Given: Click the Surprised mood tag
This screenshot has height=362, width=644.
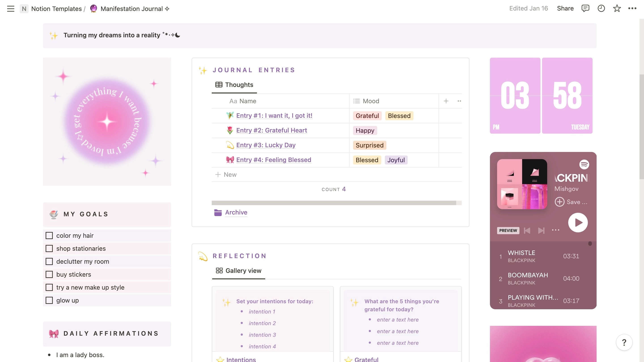Looking at the screenshot, I should click(369, 145).
